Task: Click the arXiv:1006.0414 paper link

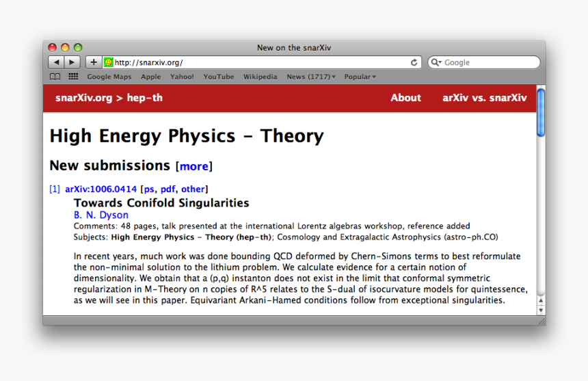Action: pos(101,189)
